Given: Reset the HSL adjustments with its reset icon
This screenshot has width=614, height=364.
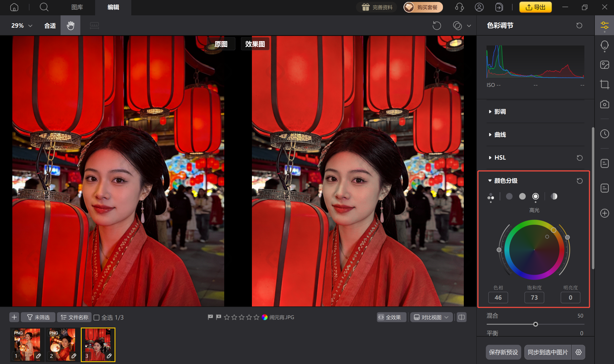Looking at the screenshot, I should (x=579, y=158).
